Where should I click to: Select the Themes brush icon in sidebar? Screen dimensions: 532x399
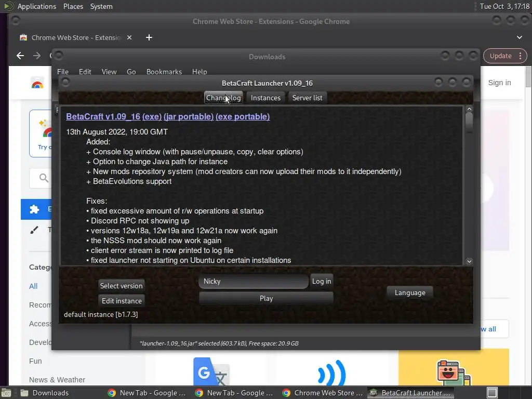(34, 230)
